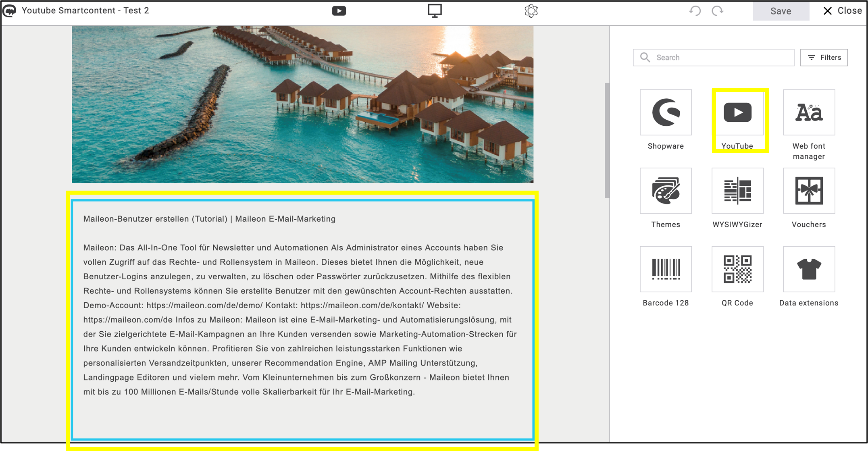This screenshot has height=451, width=868.
Task: Click the Maileon logo icon
Action: click(9, 11)
